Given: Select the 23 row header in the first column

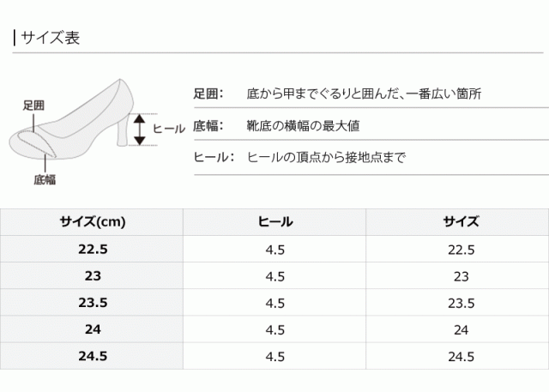Looking at the screenshot, I should click(x=93, y=276).
